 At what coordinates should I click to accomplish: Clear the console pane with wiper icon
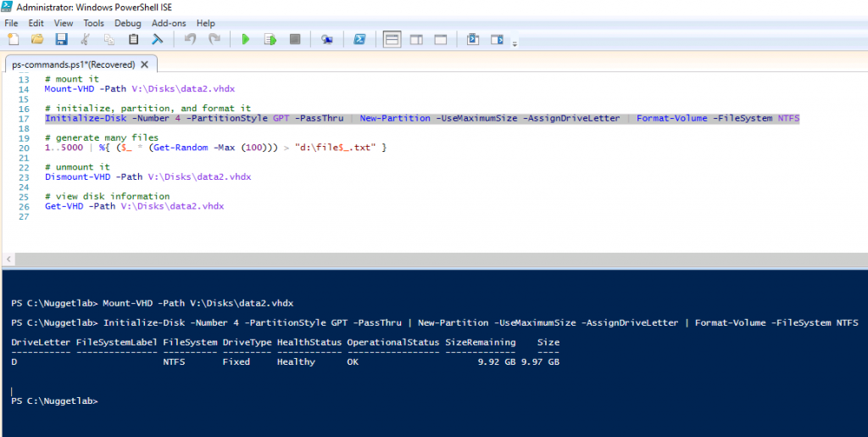point(158,39)
